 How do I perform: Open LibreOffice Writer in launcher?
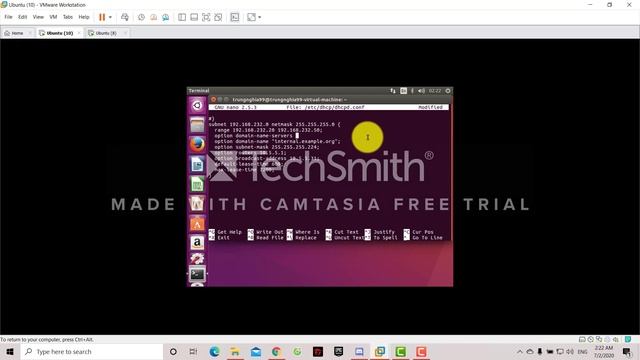(x=197, y=164)
